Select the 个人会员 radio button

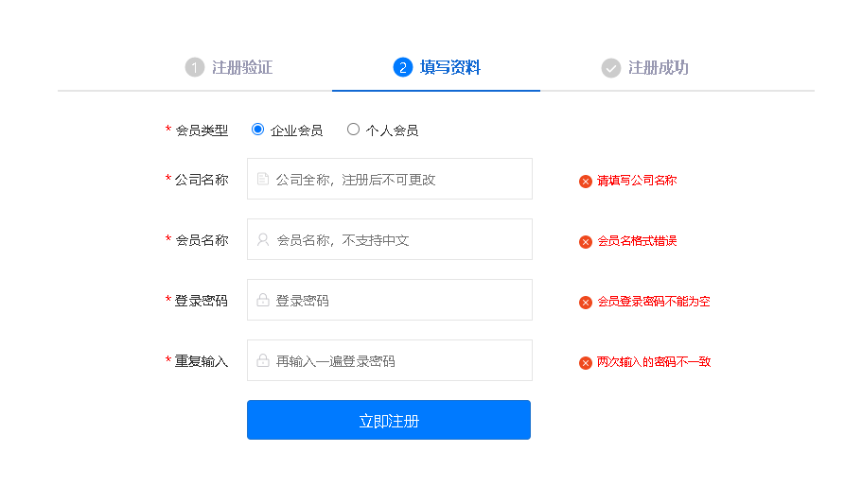point(353,130)
